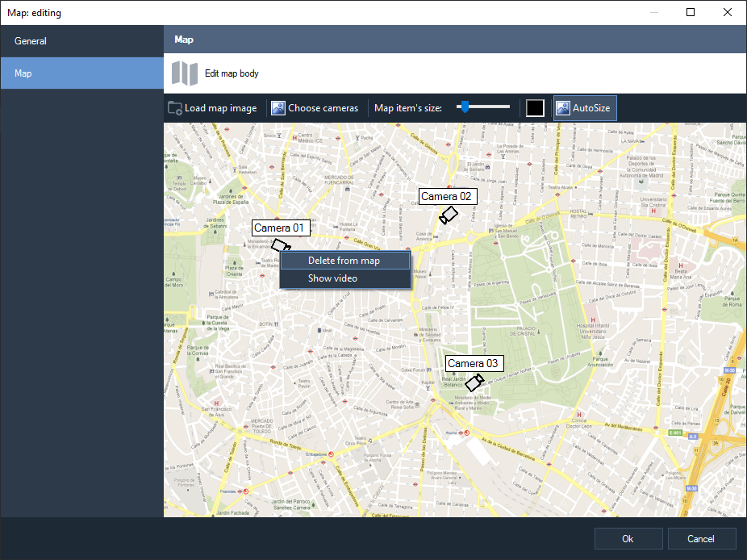Choose Delete from map in context menu
Viewport: 747px width, 560px height.
344,261
